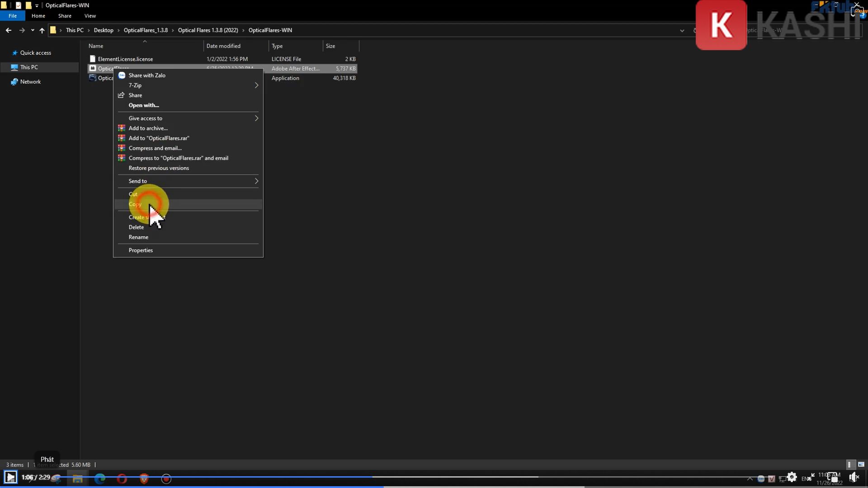
Task: Open video settings gear
Action: pyautogui.click(x=792, y=477)
